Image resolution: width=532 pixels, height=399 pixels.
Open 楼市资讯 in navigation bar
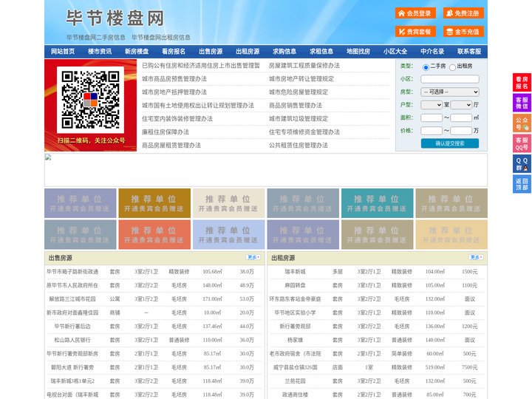point(100,52)
